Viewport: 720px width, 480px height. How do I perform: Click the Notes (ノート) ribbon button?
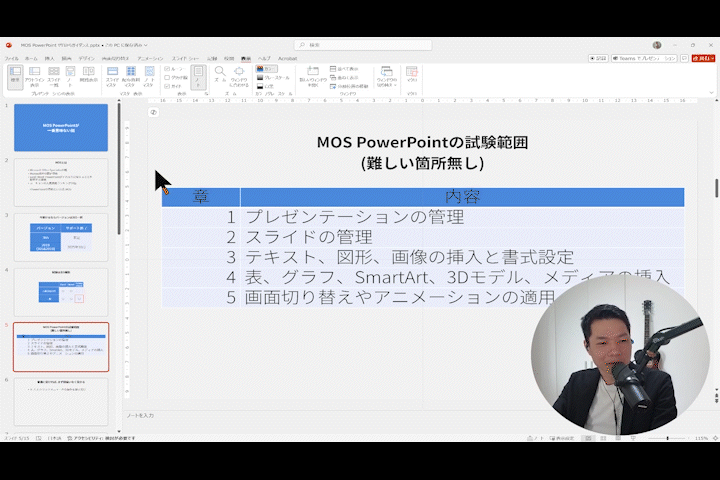[x=198, y=76]
